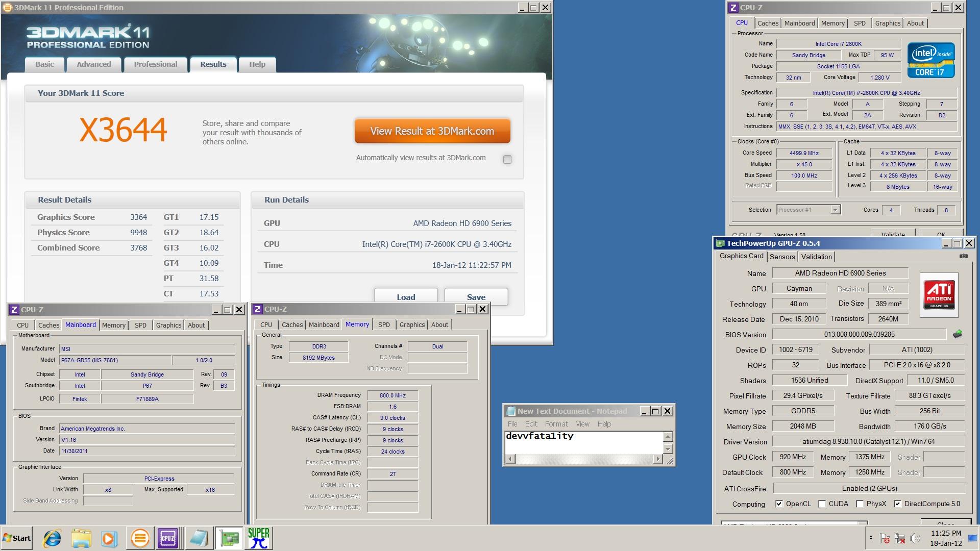Click the ATI Radeon logo in GPU-Z
This screenshot has height=551, width=980.
click(939, 295)
